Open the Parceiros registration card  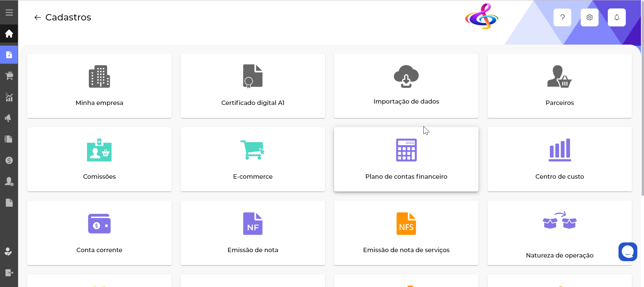pyautogui.click(x=560, y=86)
